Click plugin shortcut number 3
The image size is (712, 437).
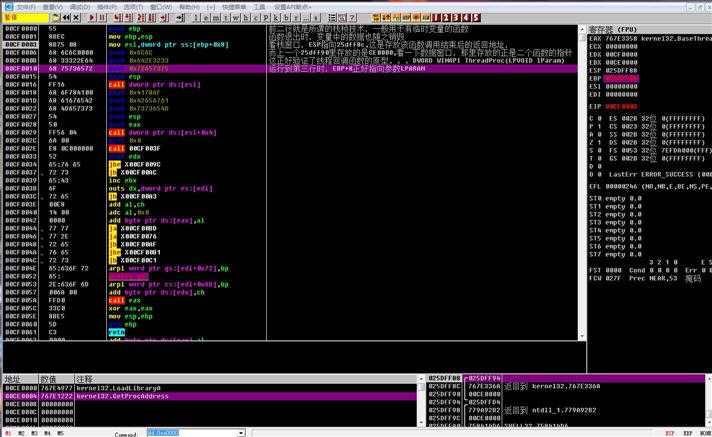(455, 18)
